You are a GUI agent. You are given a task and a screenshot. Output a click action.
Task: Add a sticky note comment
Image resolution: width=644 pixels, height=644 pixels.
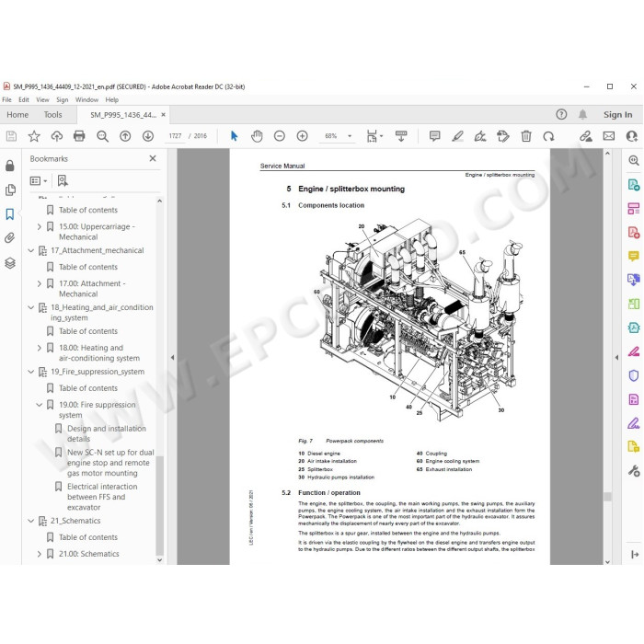pos(434,136)
